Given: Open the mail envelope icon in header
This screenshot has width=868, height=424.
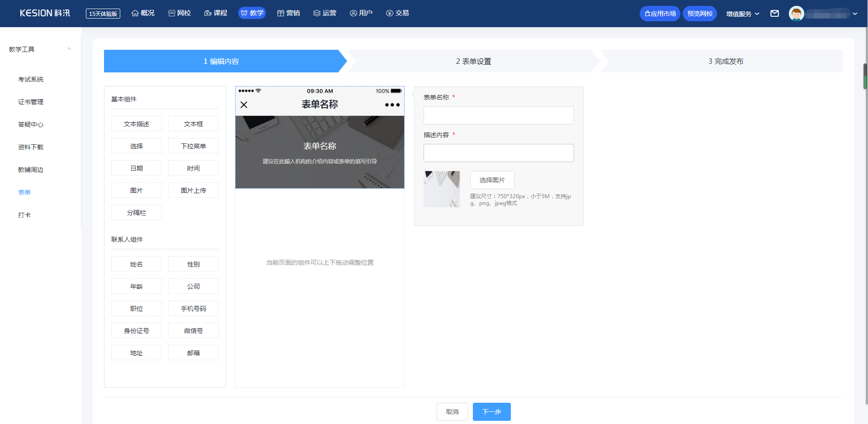Looking at the screenshot, I should [774, 14].
